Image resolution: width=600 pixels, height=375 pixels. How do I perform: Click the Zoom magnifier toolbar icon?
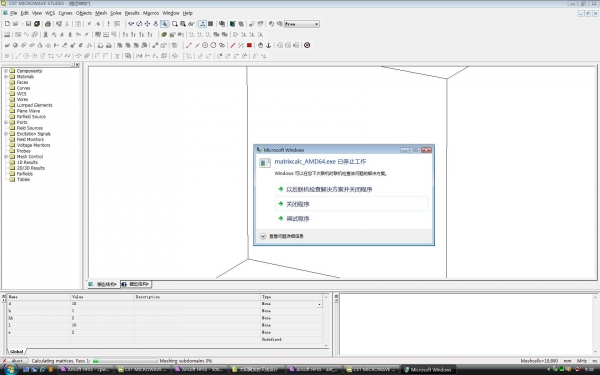click(175, 24)
